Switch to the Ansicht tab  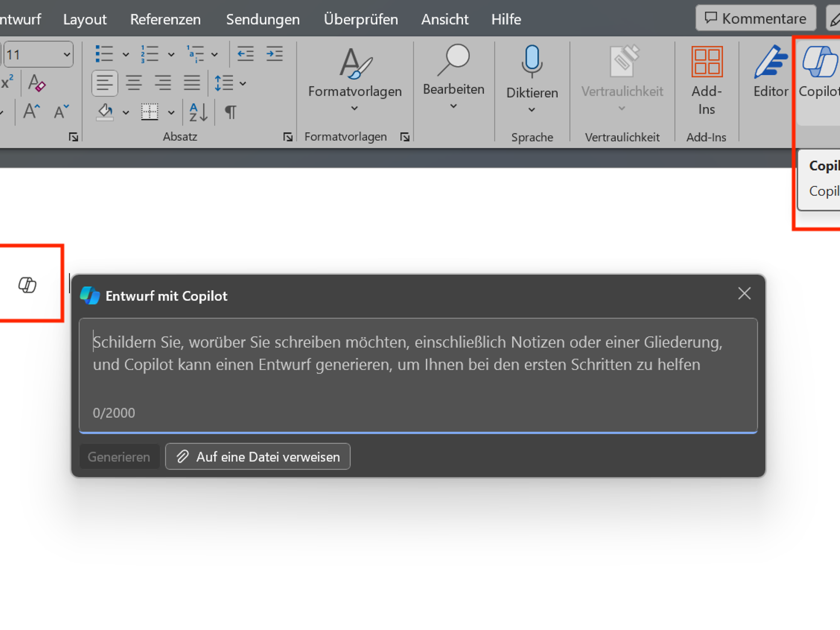click(x=444, y=19)
